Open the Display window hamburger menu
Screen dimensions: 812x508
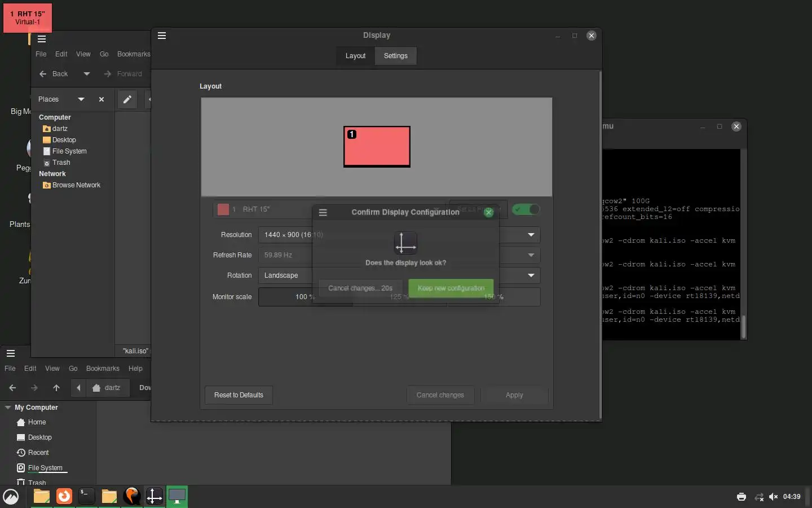click(162, 36)
